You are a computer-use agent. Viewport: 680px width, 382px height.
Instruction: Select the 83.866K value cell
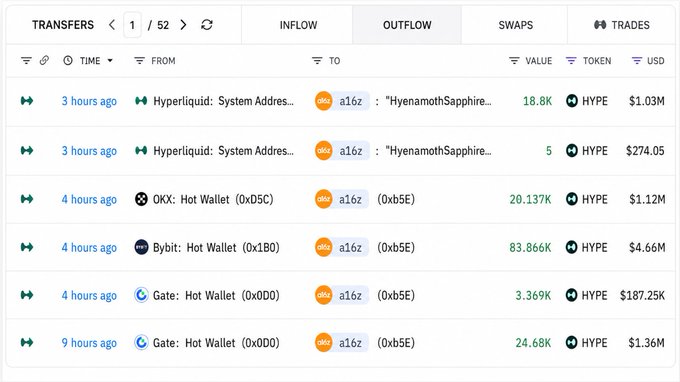(x=530, y=247)
